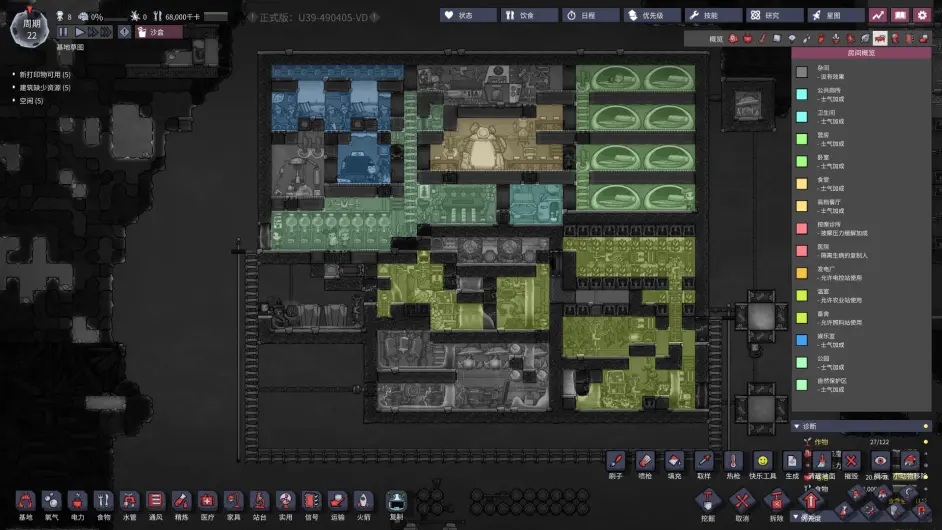Set game speed to fastest

pos(106,32)
